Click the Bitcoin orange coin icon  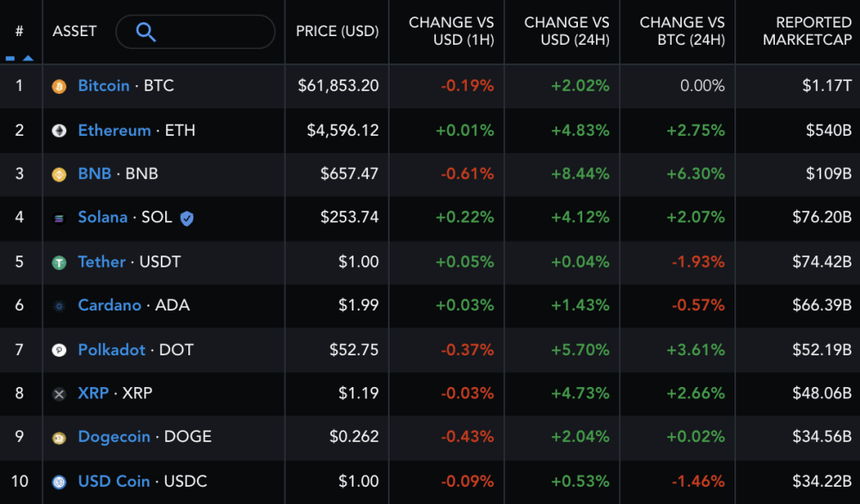59,87
